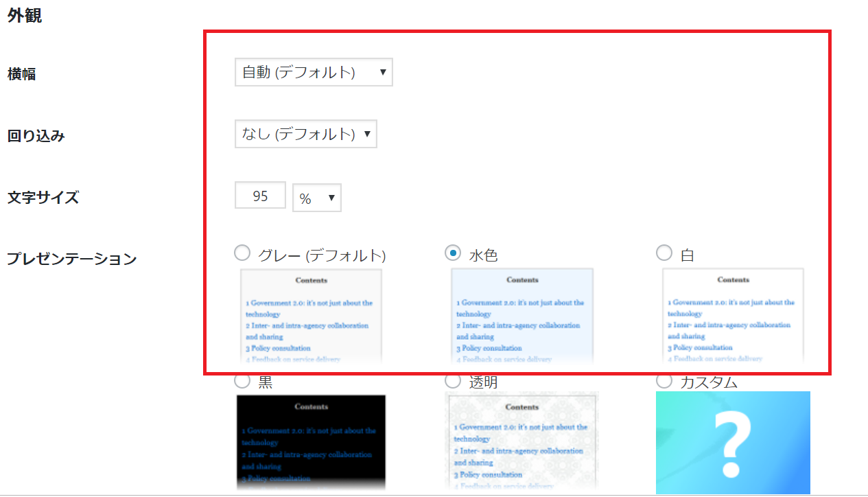This screenshot has height=497, width=868.
Task: Select the グレー (デフォルト) radio button
Action: (x=242, y=254)
